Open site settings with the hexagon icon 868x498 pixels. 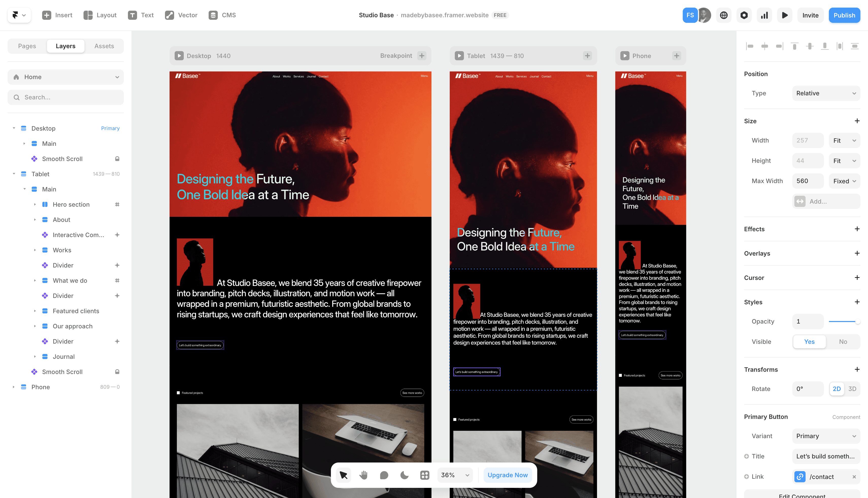744,15
